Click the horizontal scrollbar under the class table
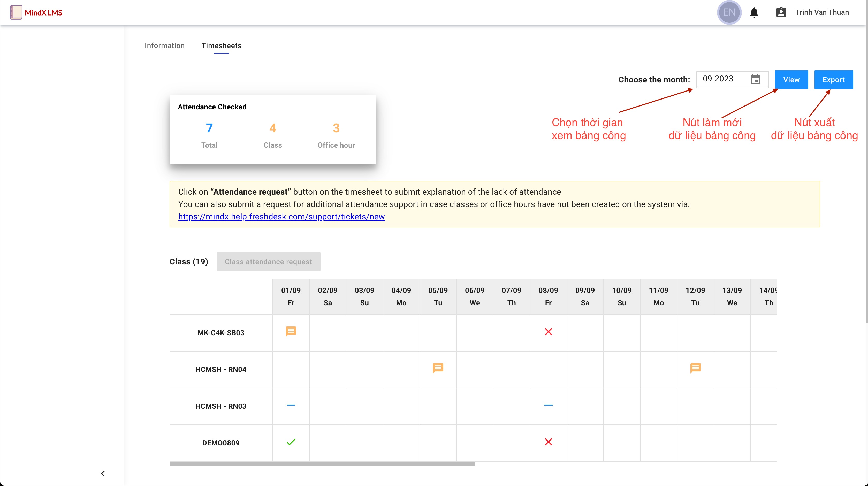 [322, 464]
